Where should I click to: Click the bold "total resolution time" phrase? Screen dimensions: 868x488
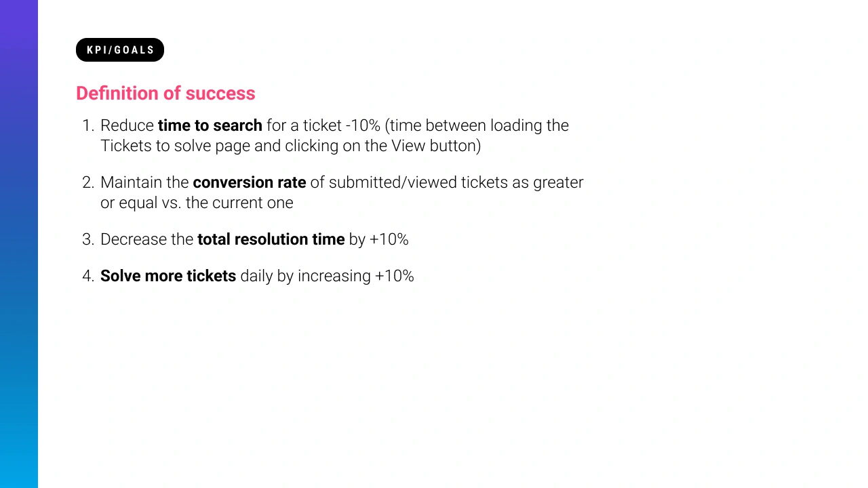point(271,239)
